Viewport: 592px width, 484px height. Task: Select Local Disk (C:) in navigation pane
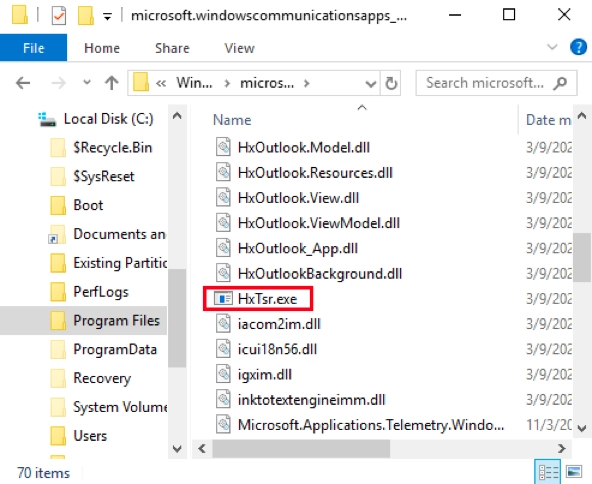point(96,119)
